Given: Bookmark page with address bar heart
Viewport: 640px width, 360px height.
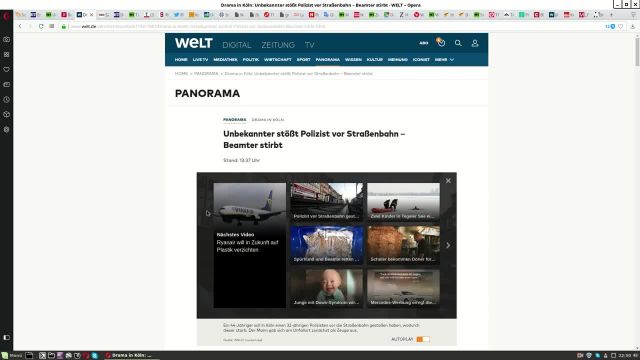Looking at the screenshot, I should pyautogui.click(x=621, y=27).
